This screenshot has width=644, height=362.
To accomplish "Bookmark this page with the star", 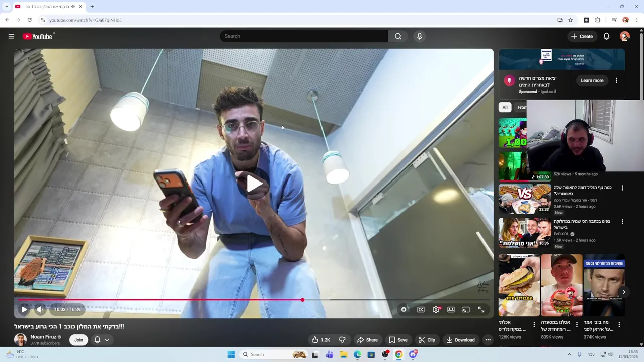I will 570,20.
